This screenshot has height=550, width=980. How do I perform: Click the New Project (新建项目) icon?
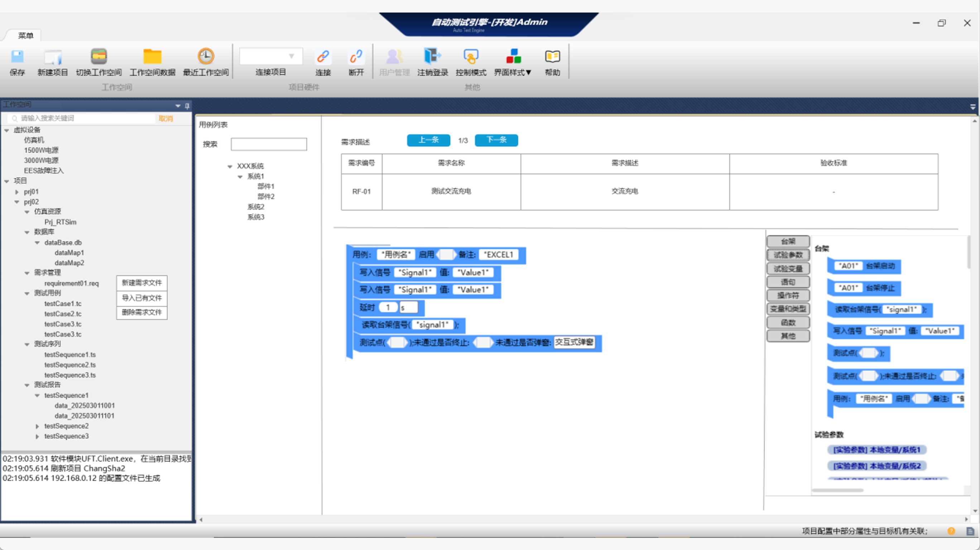tap(53, 57)
